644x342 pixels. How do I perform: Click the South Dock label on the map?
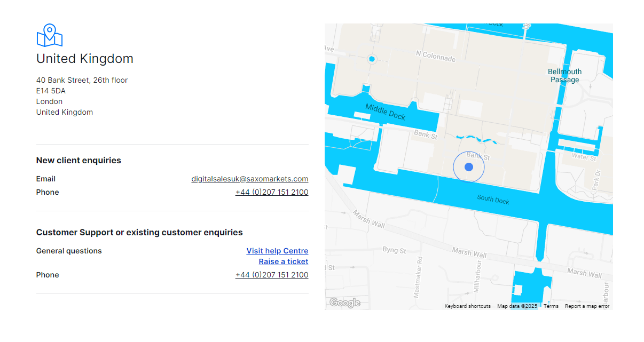(493, 200)
